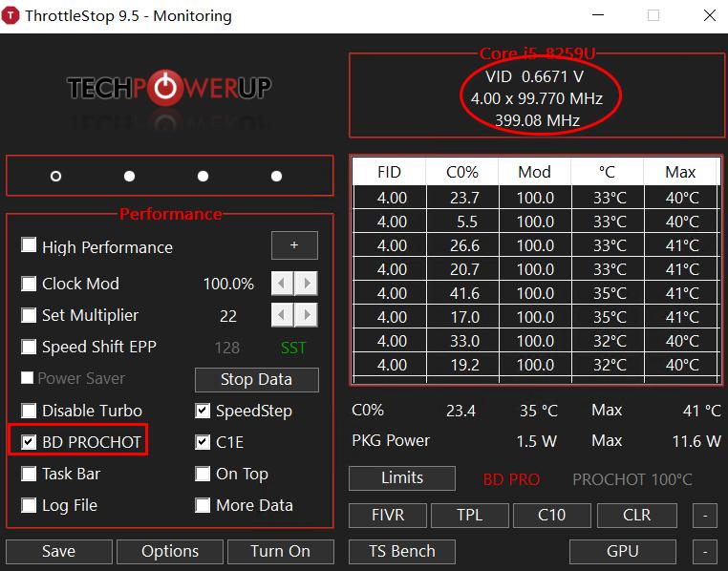
Task: Click the PKG Power 1.5 W value
Action: 536,441
